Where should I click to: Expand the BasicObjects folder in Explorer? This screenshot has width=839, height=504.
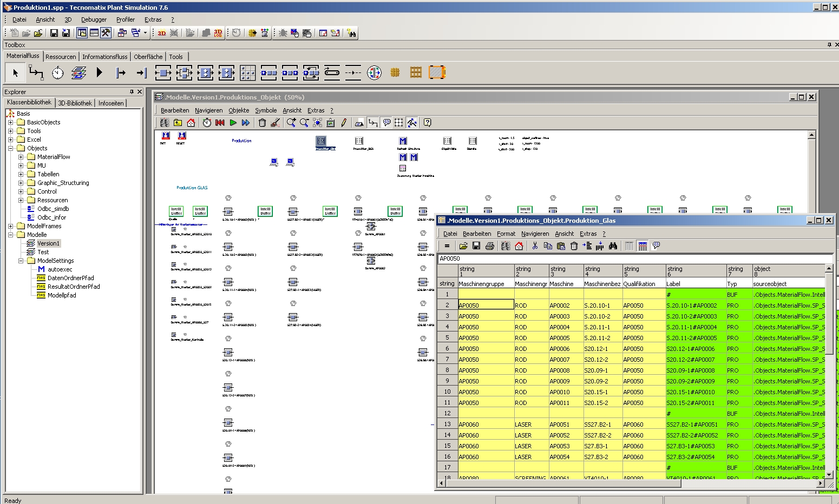click(10, 122)
